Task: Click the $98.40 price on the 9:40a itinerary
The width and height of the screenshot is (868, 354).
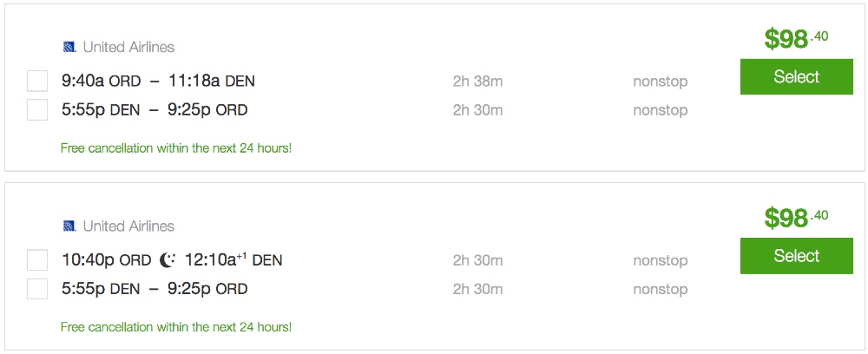Action: coord(796,38)
